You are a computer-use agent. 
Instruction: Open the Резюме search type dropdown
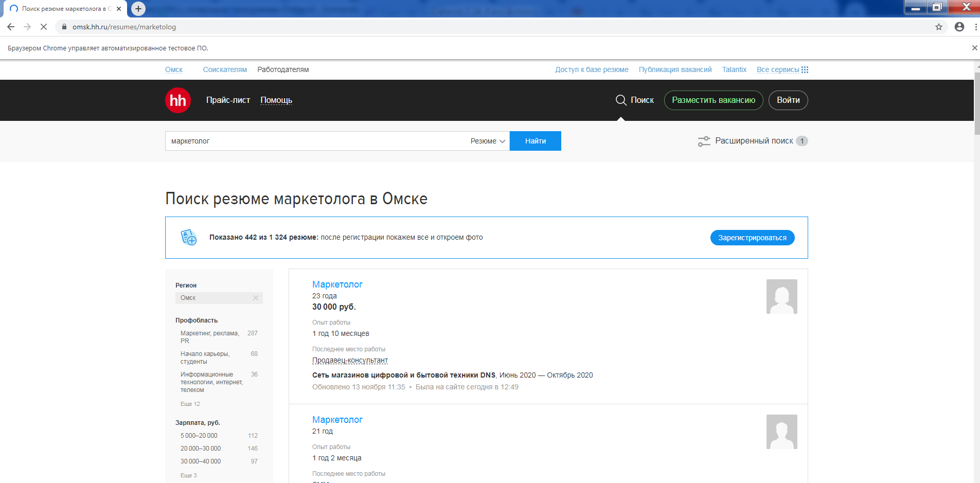point(488,141)
